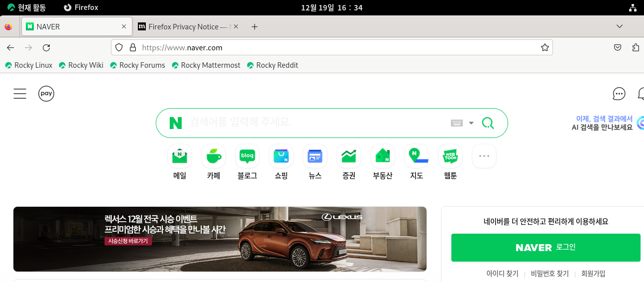
Task: Open the 현재 활동 Activities overview
Action: coord(27,7)
